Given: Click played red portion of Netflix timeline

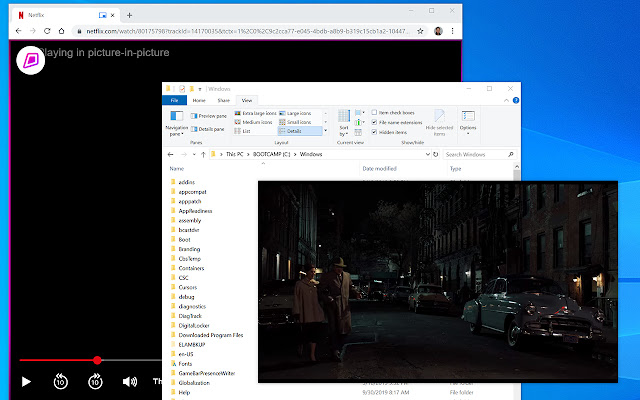Looking at the screenshot, I should coord(56,360).
